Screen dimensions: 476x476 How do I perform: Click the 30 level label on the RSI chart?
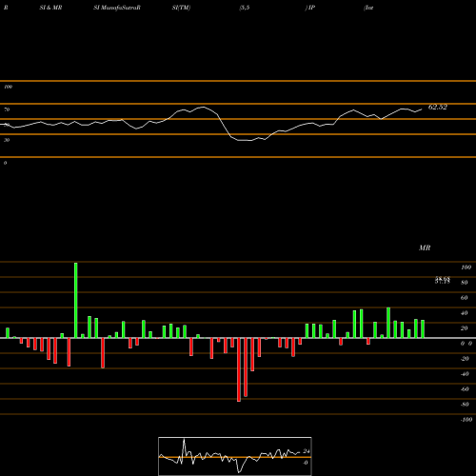[x=7, y=140]
